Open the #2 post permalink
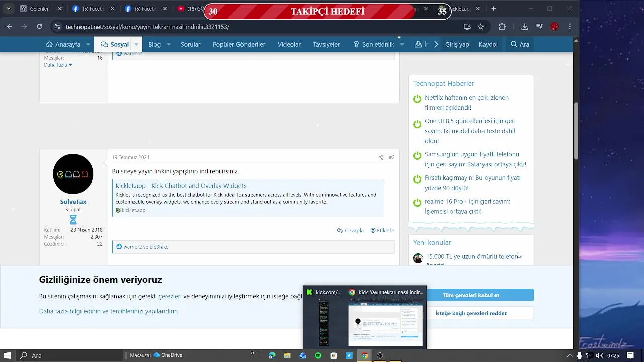Image resolution: width=644 pixels, height=362 pixels. (x=391, y=157)
